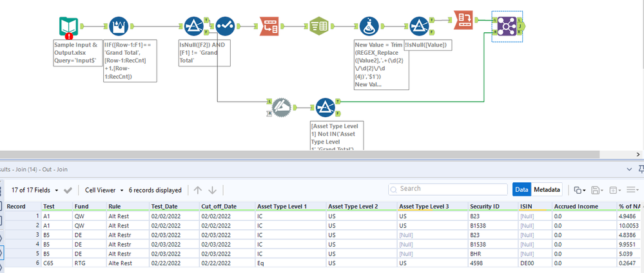Screen dimensions: 644x273
Task: Click the apply checkmark beside Fields dropdown
Action: [68, 190]
